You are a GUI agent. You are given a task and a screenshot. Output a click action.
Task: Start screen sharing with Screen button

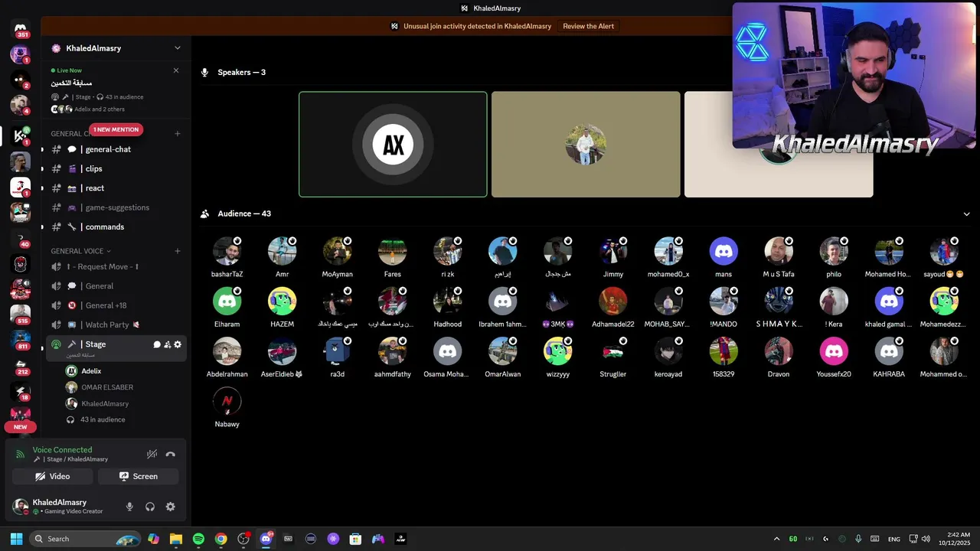(138, 476)
